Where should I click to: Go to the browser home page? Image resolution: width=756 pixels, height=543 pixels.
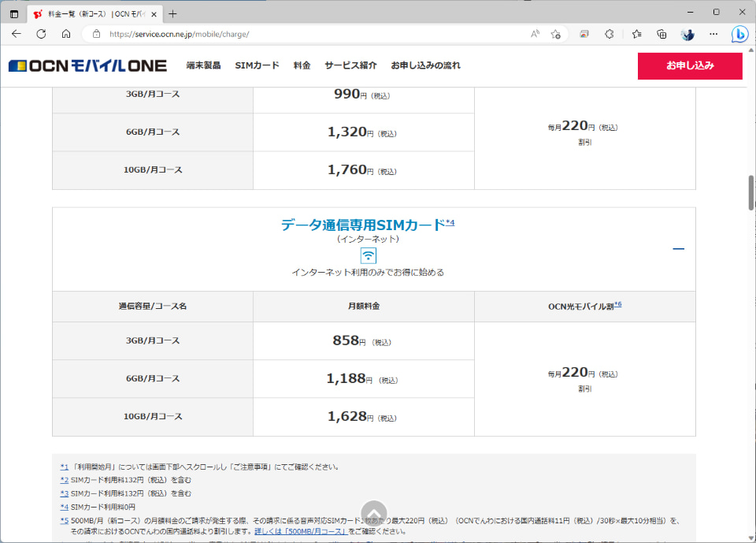point(66,35)
